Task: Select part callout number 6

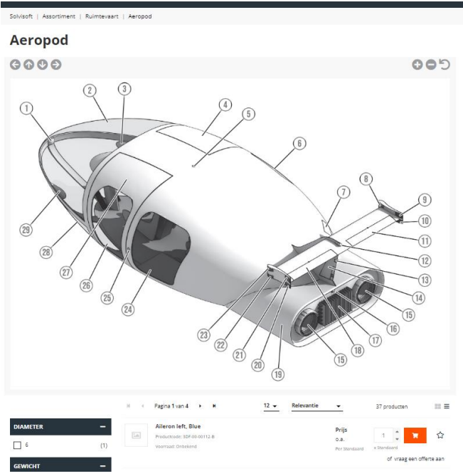Action: tap(299, 143)
